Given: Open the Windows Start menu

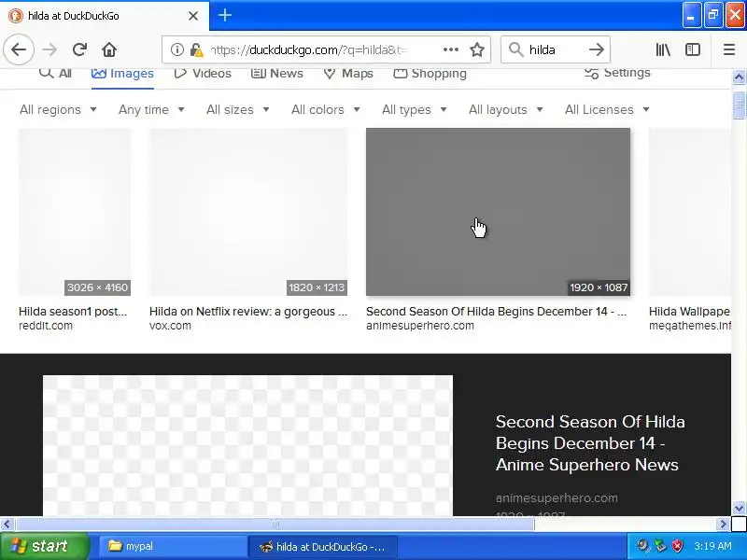Looking at the screenshot, I should (x=45, y=546).
